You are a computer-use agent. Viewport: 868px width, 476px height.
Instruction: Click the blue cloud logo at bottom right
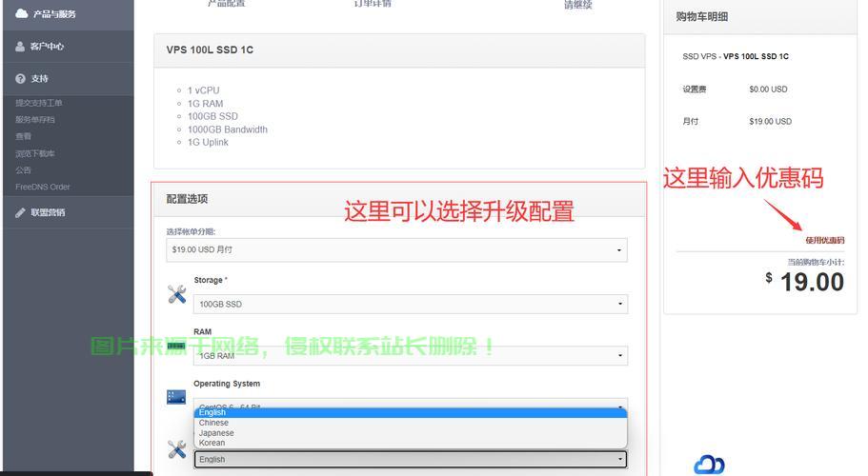pyautogui.click(x=709, y=465)
